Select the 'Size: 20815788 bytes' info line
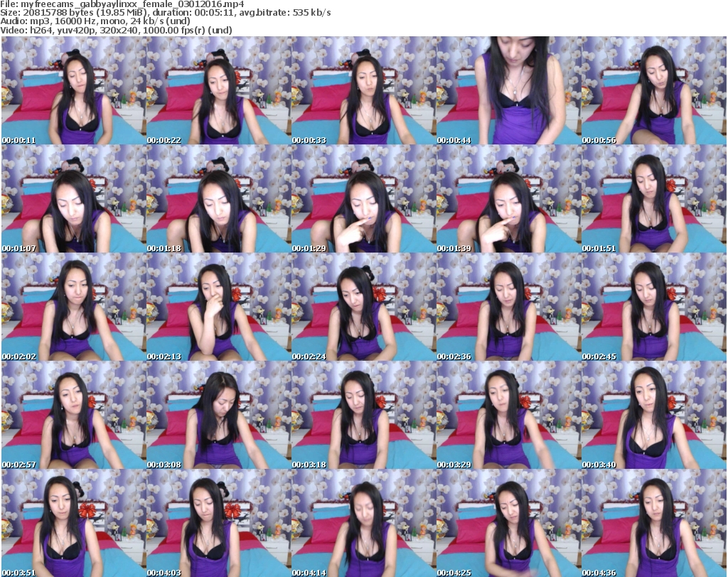This screenshot has height=577, width=728. point(165,13)
